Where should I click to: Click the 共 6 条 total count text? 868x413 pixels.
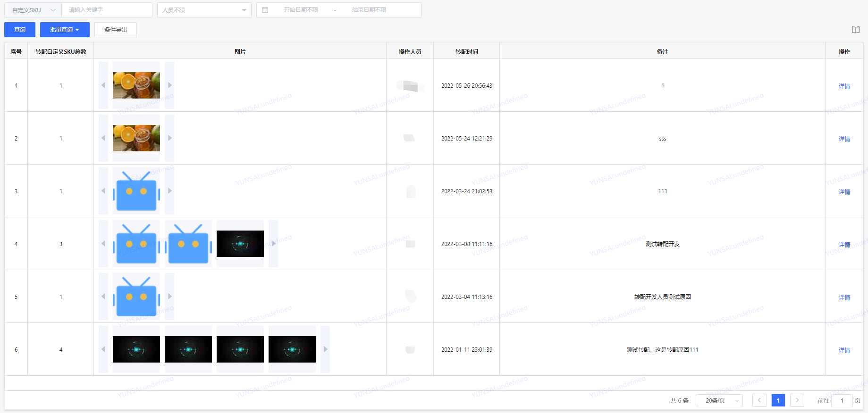point(680,400)
